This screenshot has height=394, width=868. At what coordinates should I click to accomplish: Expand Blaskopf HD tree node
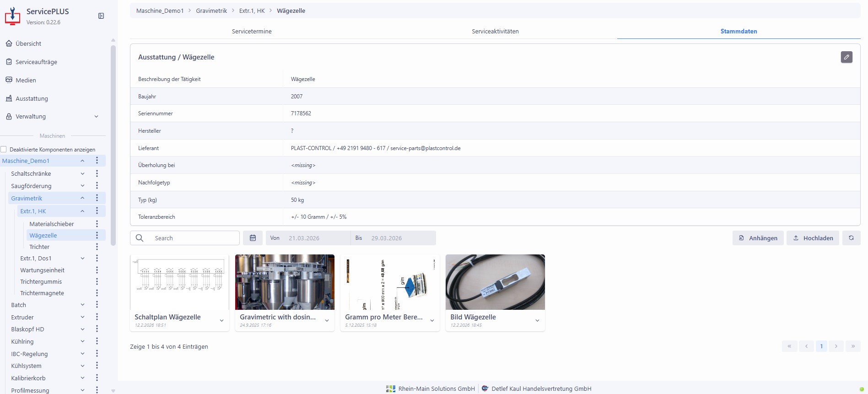82,329
